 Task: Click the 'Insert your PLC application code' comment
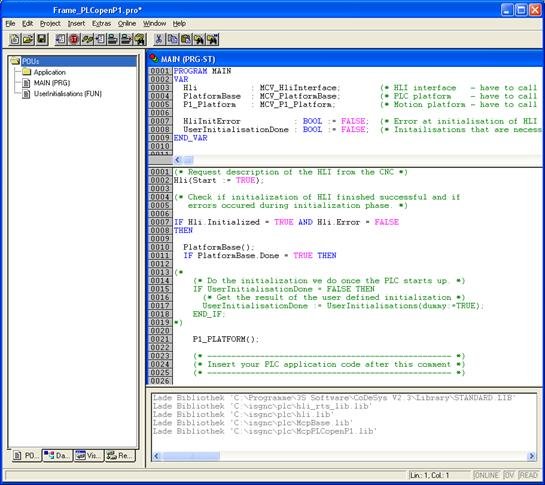coord(329,364)
